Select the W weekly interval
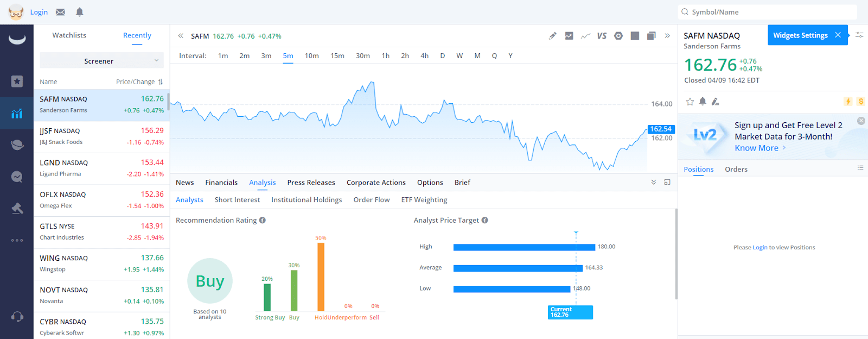This screenshot has width=868, height=339. point(459,56)
